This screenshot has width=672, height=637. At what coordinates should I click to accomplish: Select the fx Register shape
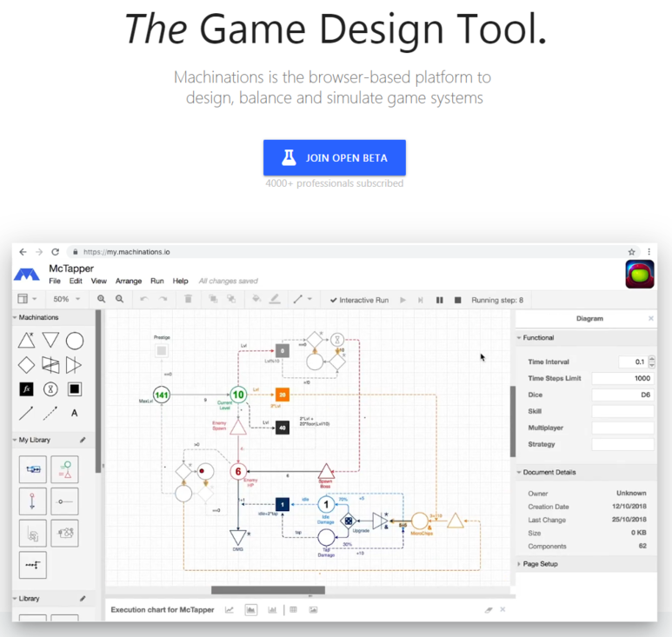coord(27,389)
